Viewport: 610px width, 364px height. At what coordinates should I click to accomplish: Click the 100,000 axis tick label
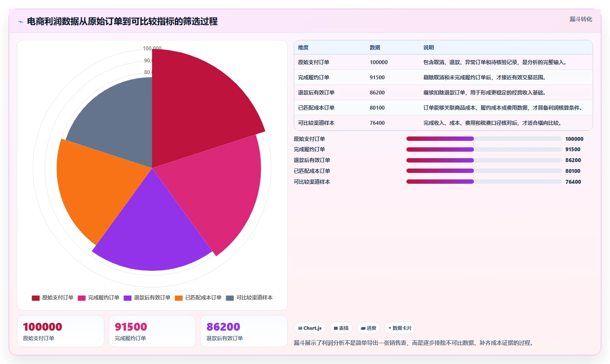point(152,49)
